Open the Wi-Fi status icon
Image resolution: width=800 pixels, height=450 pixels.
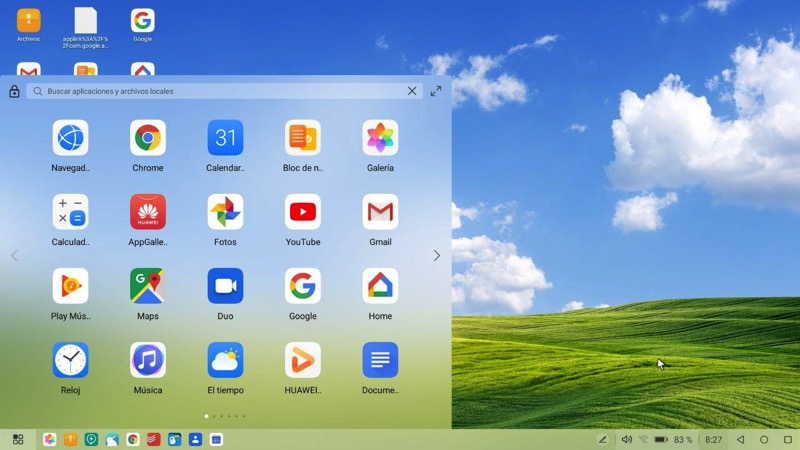tap(643, 439)
